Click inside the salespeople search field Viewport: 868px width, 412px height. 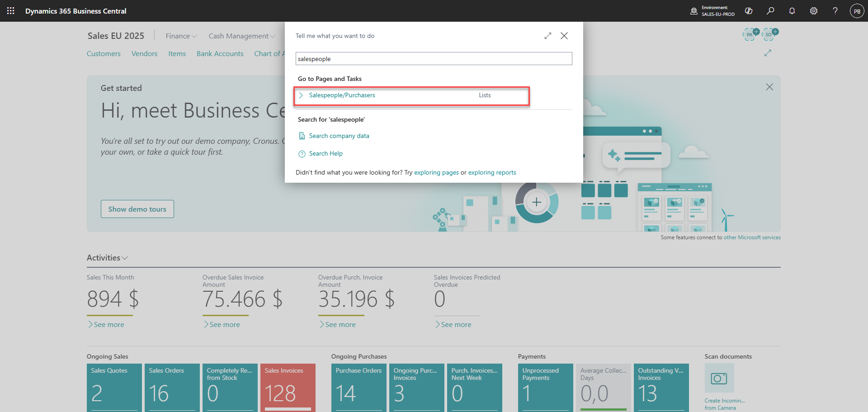click(434, 59)
